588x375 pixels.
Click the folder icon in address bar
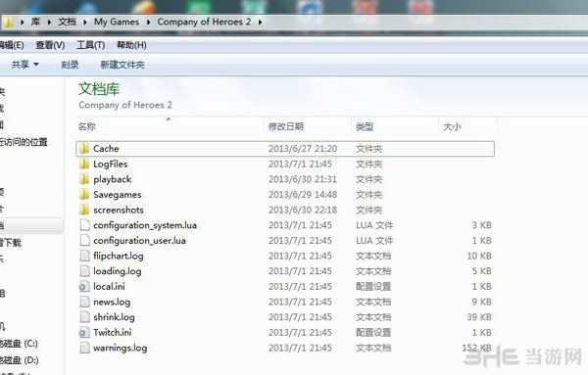[8, 23]
